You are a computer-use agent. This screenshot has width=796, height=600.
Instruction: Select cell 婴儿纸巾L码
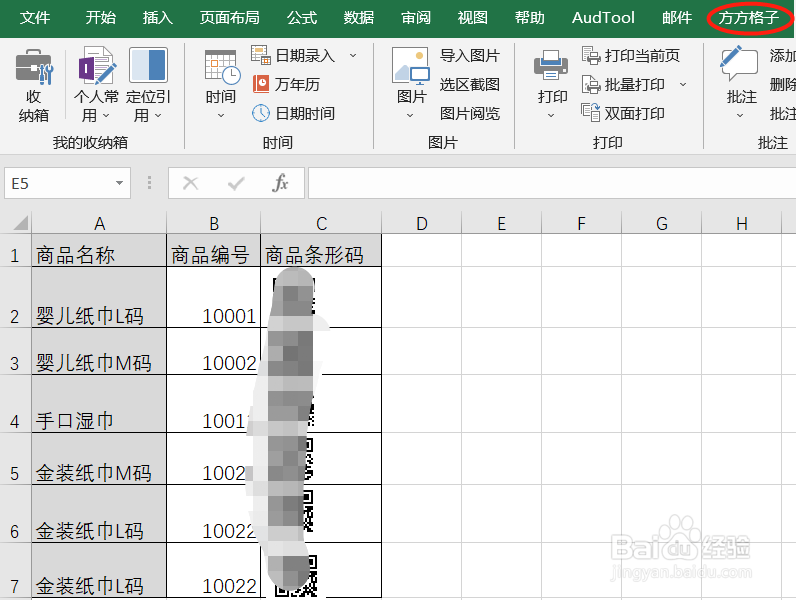tap(99, 297)
